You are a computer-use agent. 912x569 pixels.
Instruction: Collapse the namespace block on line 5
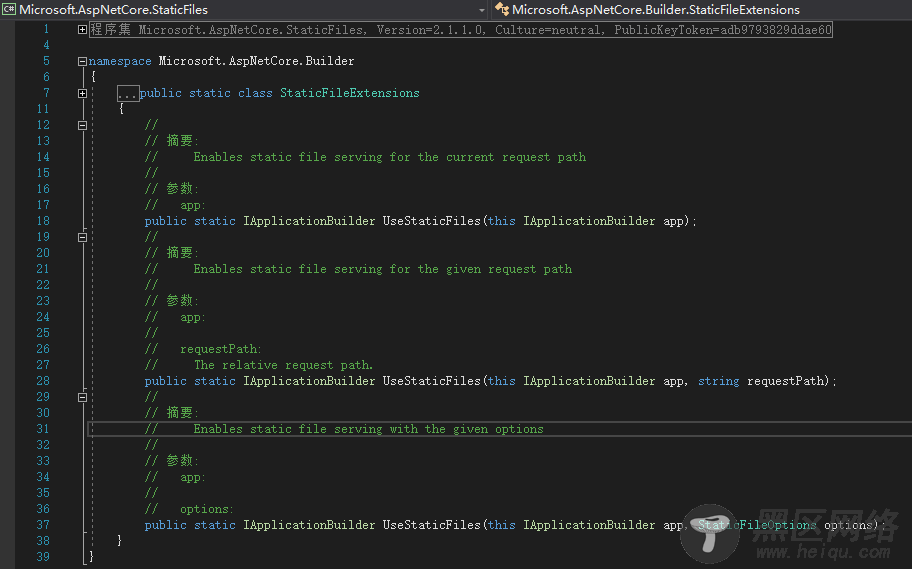coord(83,61)
